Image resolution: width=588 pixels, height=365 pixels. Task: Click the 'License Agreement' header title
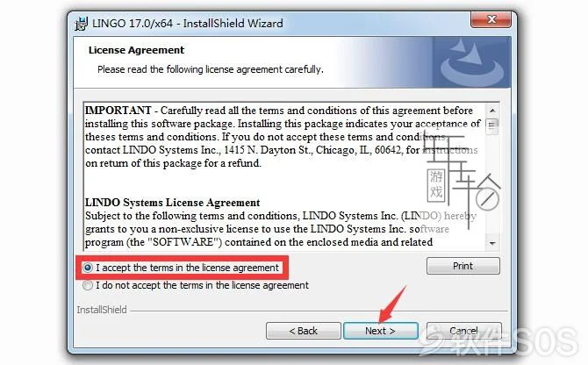(137, 50)
